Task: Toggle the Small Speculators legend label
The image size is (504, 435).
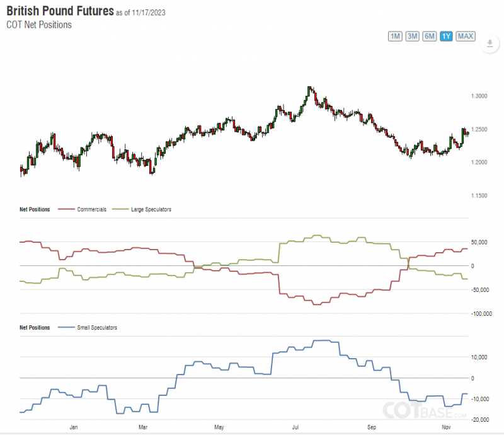Action: pos(96,328)
